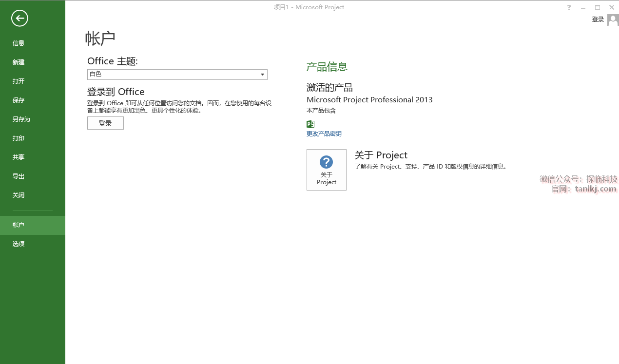Click the 登录 button under 登录到 Office
This screenshot has width=619, height=364.
tap(105, 123)
